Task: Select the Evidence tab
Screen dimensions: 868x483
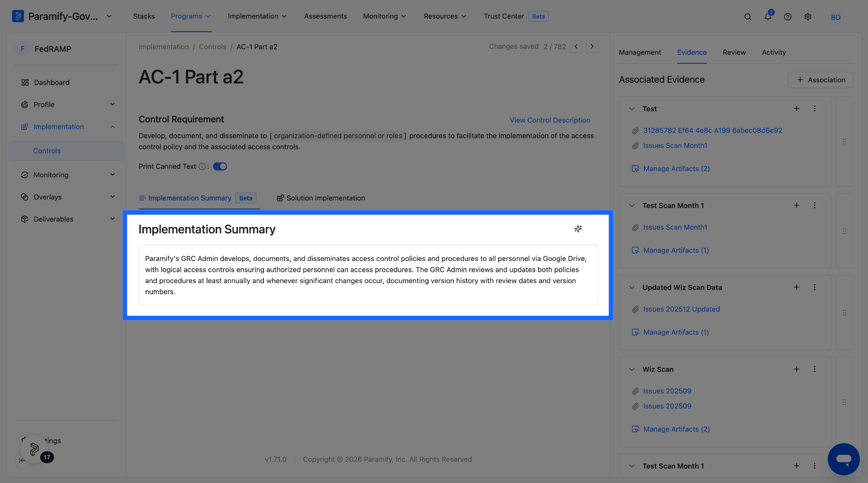Action: [692, 52]
